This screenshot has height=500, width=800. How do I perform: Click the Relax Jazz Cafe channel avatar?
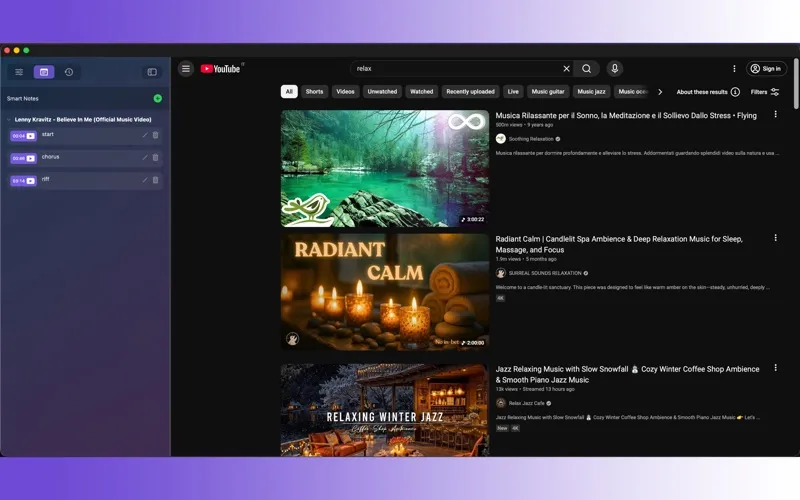tap(501, 403)
